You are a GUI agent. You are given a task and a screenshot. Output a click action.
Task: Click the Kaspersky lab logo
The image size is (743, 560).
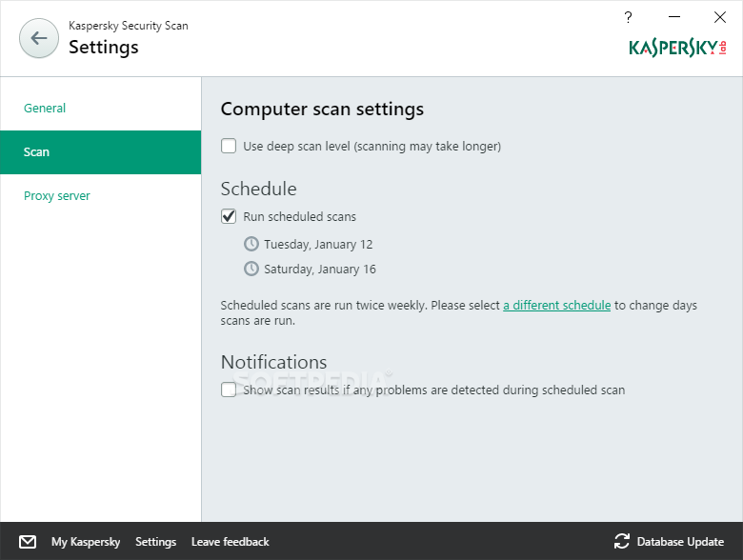pos(677,48)
